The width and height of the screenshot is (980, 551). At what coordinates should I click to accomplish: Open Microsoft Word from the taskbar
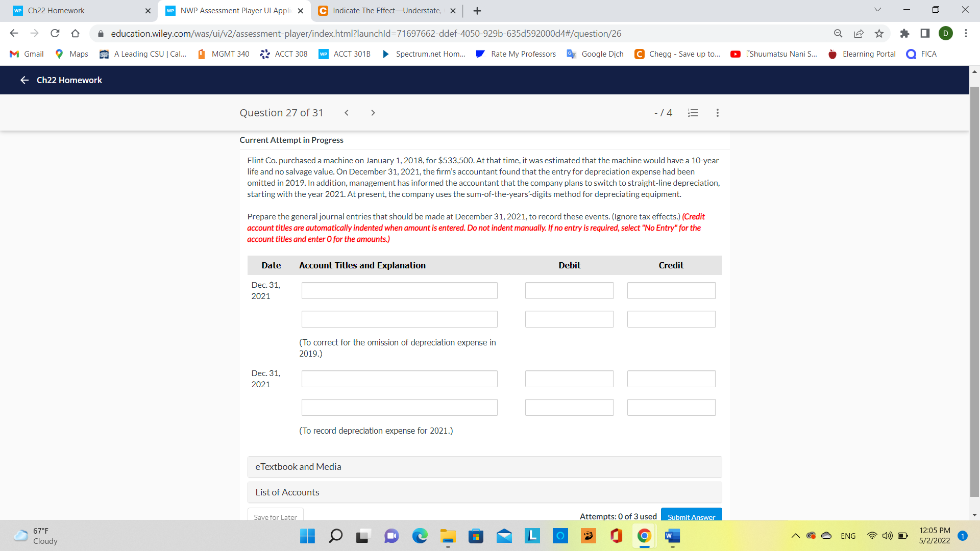[672, 536]
